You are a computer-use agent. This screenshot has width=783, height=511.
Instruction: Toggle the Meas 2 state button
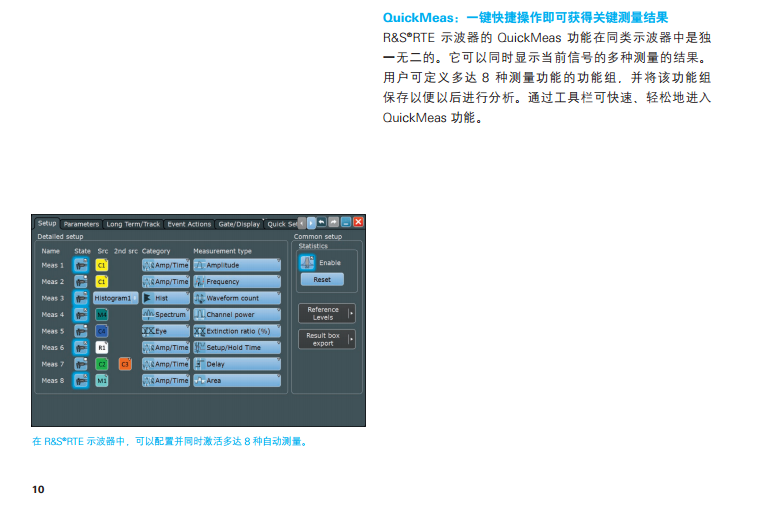pyautogui.click(x=80, y=282)
